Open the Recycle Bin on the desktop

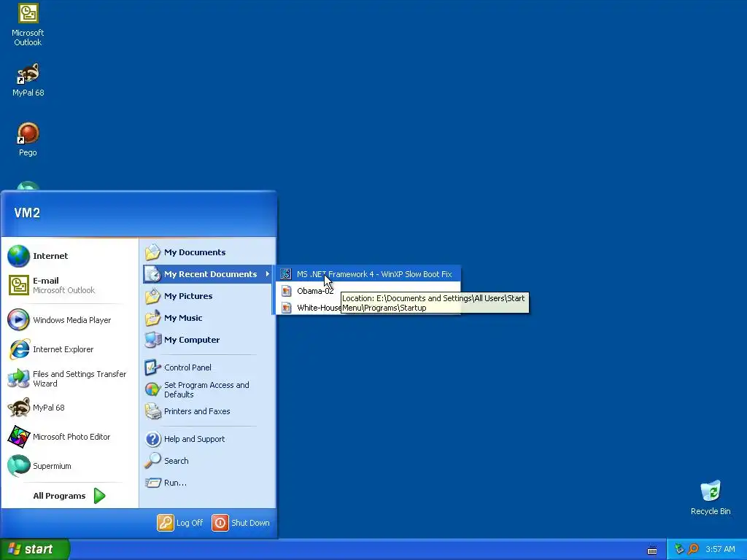tap(711, 497)
